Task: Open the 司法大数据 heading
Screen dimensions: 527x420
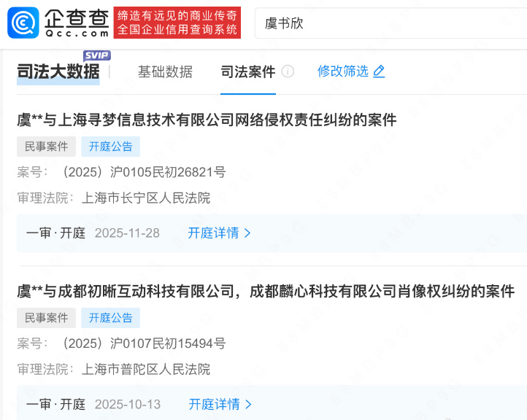Action: [58, 71]
